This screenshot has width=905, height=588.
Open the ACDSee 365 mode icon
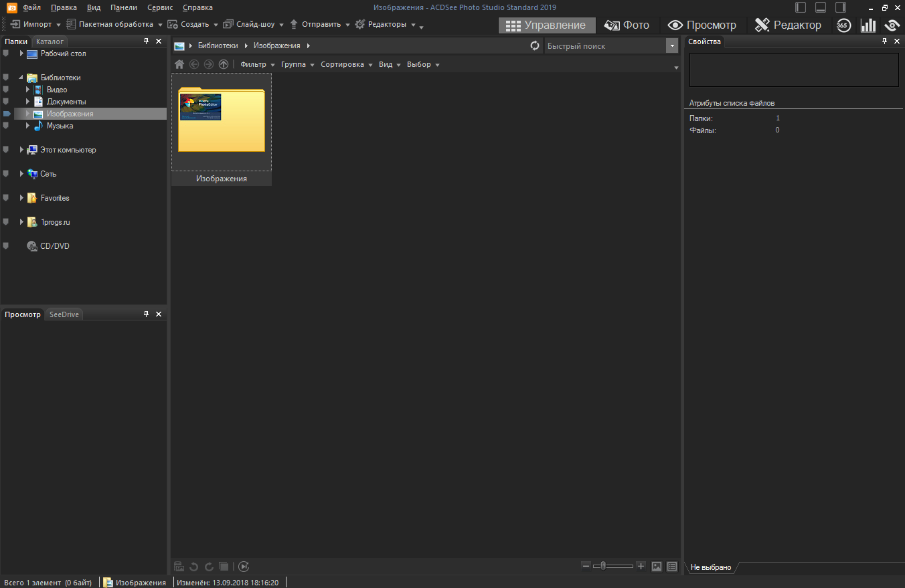tap(843, 25)
